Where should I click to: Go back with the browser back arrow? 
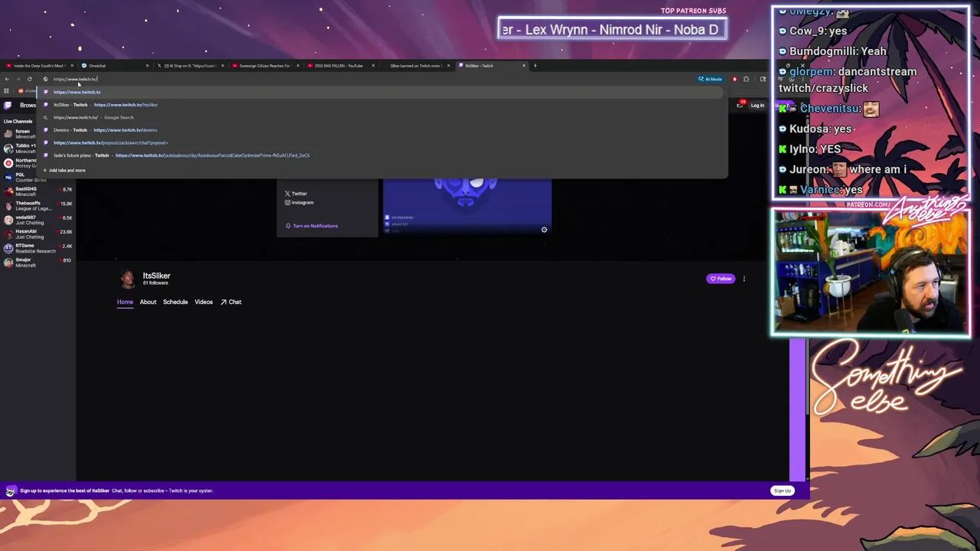click(x=7, y=79)
